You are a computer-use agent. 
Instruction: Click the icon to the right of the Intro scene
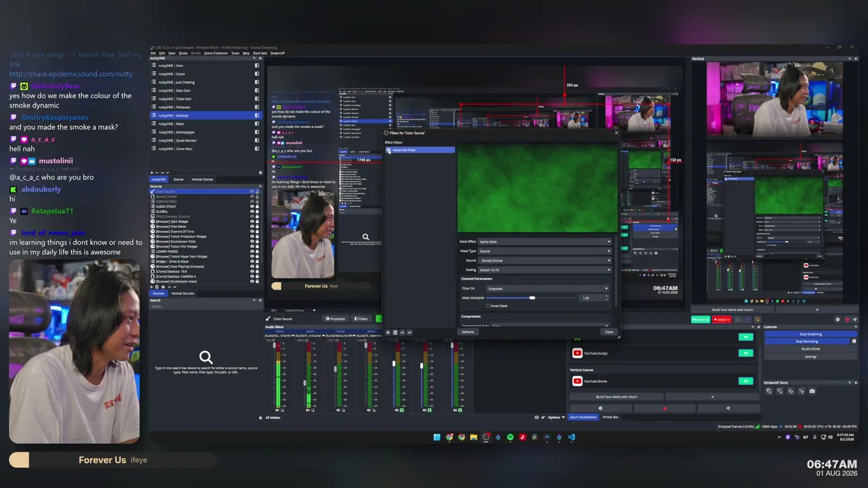pos(257,66)
